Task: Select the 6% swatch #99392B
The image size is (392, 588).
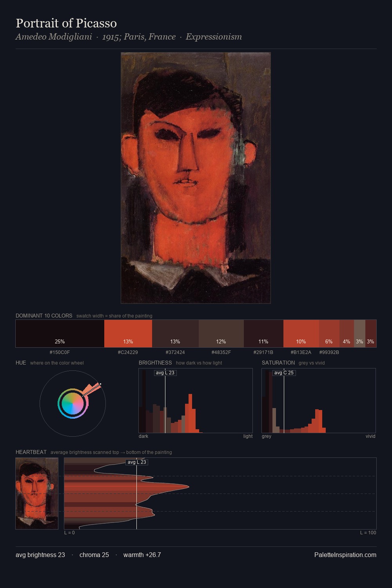Action: coord(329,334)
